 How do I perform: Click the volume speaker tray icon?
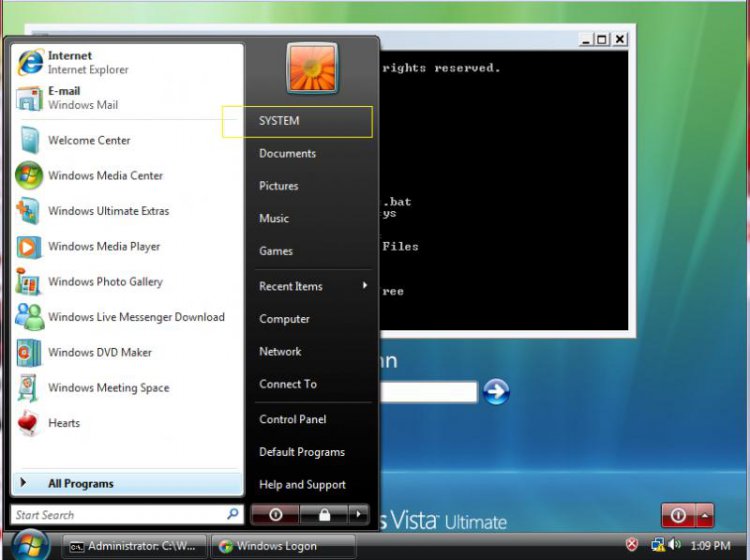point(674,544)
